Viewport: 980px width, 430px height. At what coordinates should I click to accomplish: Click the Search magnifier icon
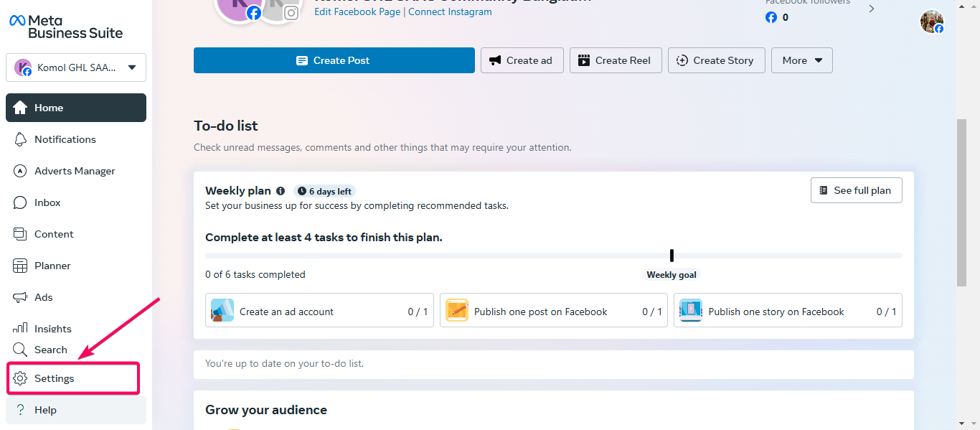20,350
